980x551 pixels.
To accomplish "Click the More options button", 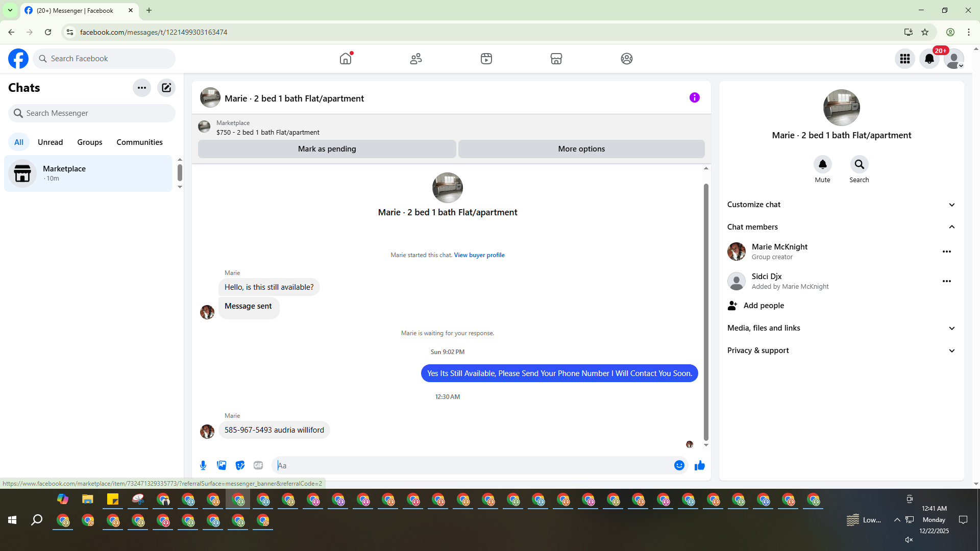I will click(581, 149).
